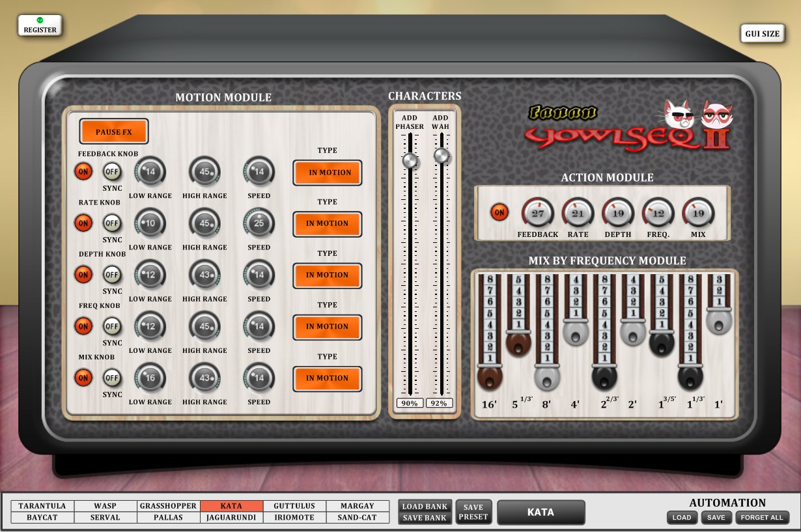The width and height of the screenshot is (801, 532).
Task: Toggle the Action Module ON switch
Action: [x=499, y=212]
